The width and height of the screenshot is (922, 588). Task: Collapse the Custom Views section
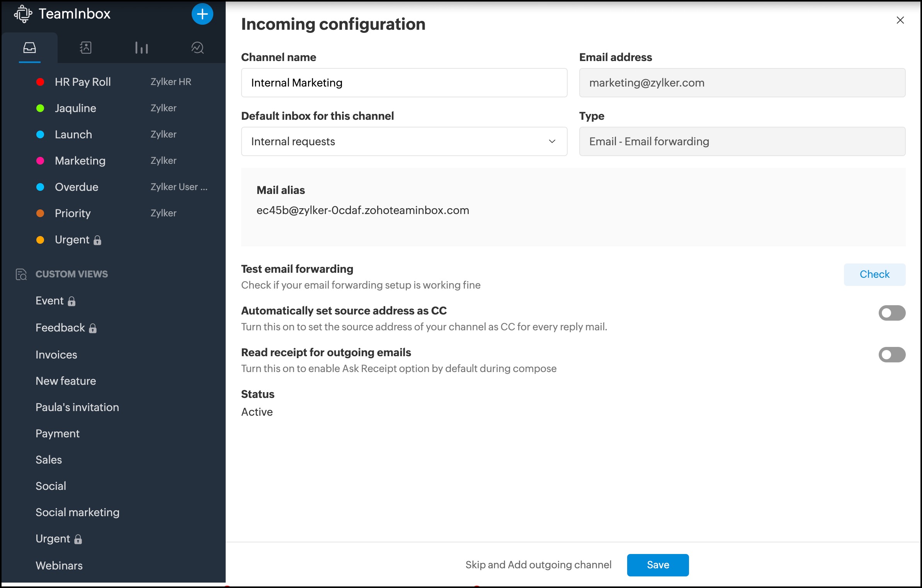[71, 274]
